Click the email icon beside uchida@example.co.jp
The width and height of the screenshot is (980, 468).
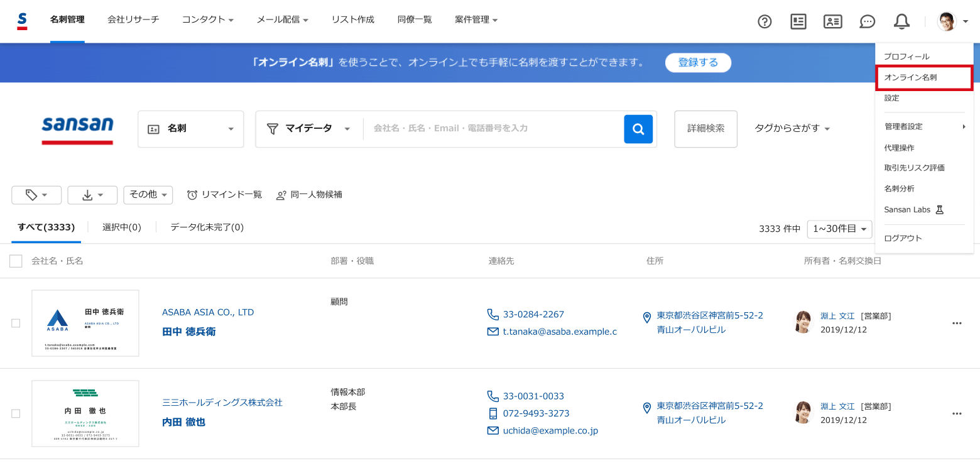(x=493, y=431)
